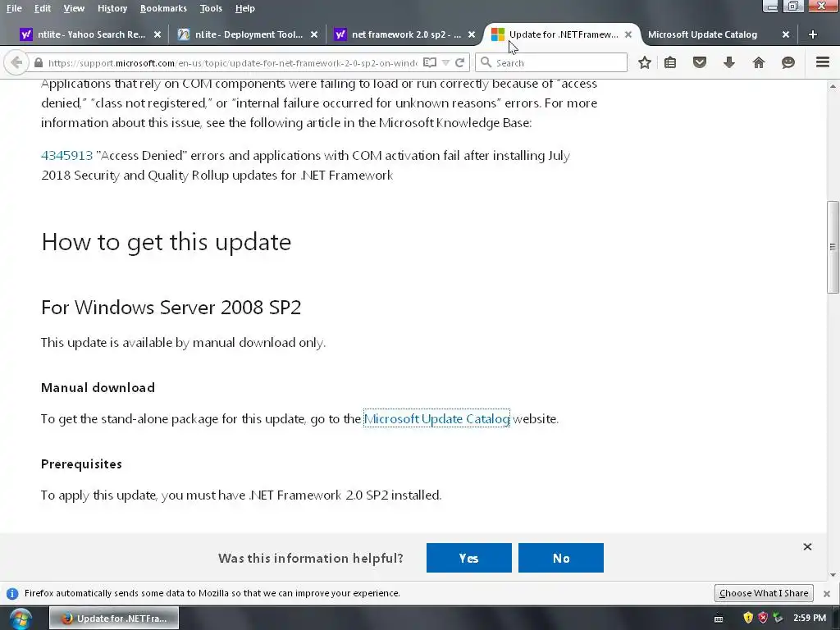
Task: Dismiss the feedback bar with X
Action: click(x=807, y=546)
